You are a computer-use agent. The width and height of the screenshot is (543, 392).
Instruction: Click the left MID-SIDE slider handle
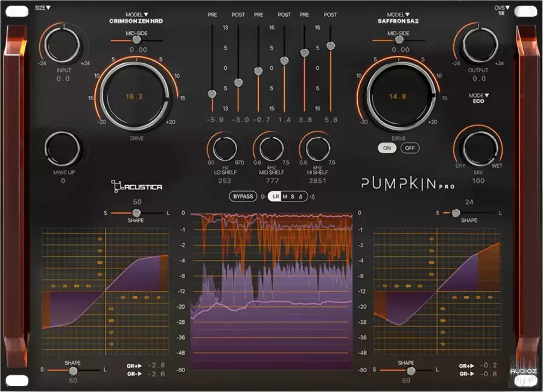(x=137, y=40)
